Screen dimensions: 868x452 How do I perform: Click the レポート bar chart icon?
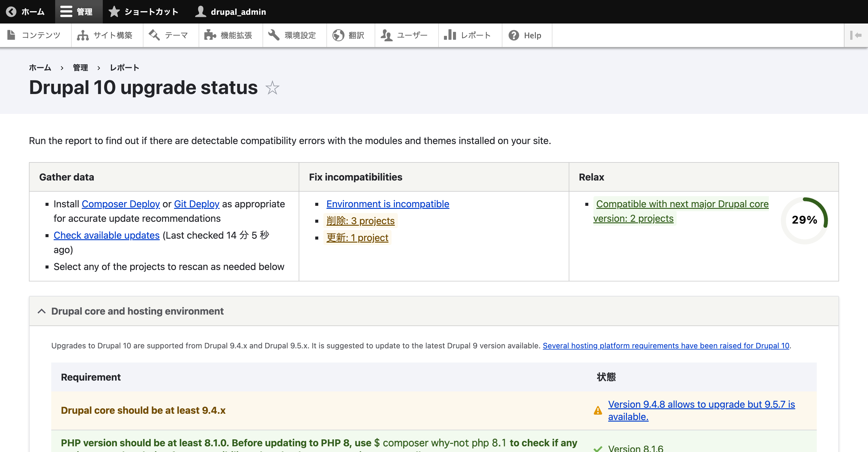(450, 35)
